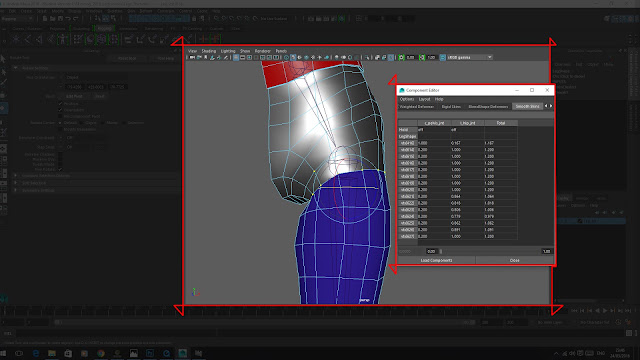Click the left tab-scroll arrow in Component Editor
Image resolution: width=640 pixels, height=360 pixels.
coord(546,106)
